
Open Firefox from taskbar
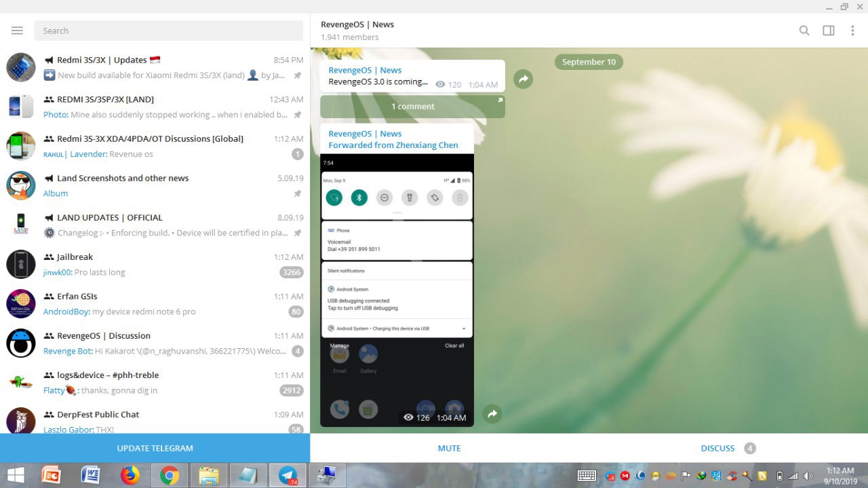tap(130, 475)
